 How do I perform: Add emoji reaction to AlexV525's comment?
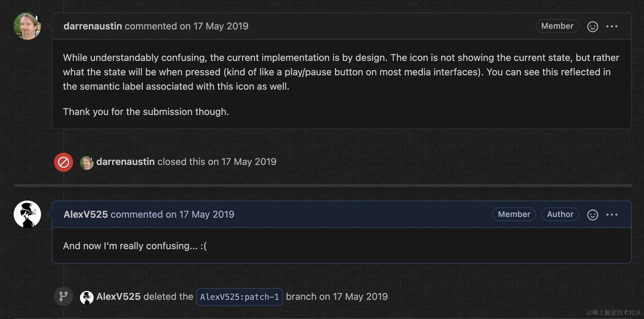[x=592, y=215]
